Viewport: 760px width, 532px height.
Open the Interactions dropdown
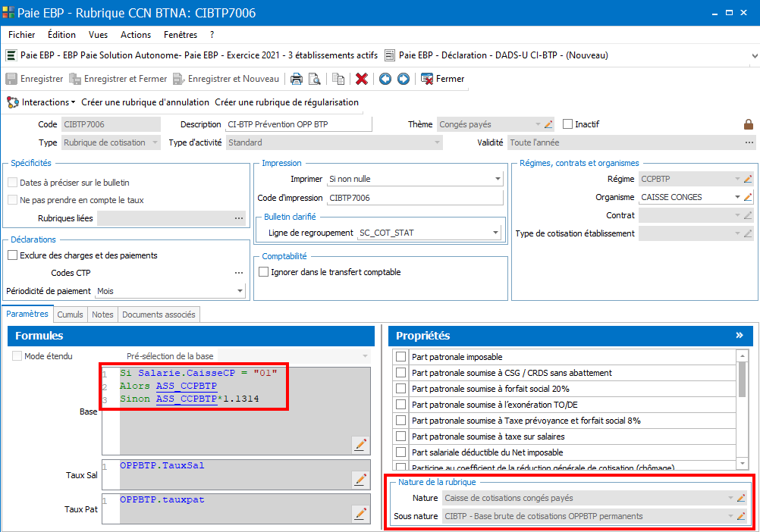click(x=41, y=102)
